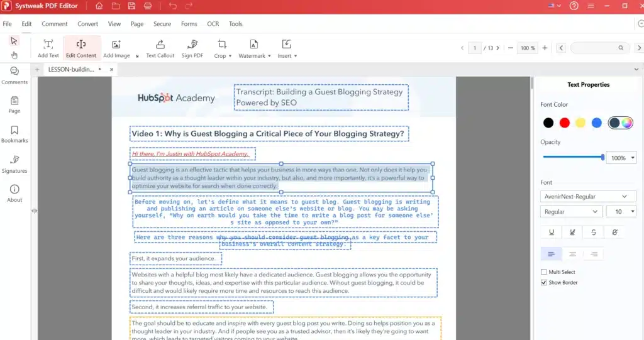
Task: Open the Tools menu
Action: pos(235,24)
